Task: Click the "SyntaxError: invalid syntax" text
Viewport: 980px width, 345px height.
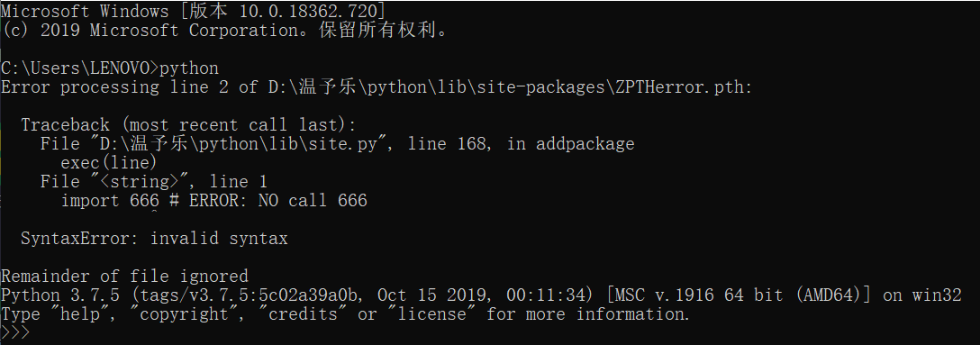Action: (154, 238)
